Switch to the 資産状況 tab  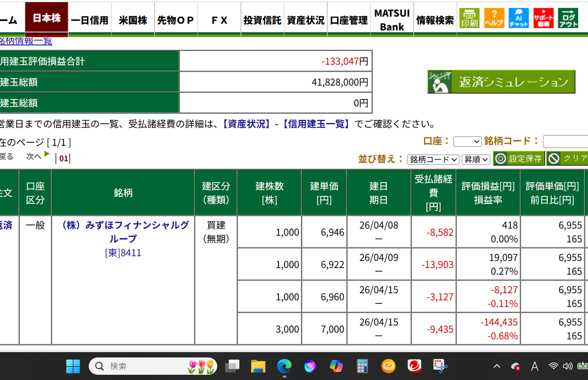pos(305,18)
